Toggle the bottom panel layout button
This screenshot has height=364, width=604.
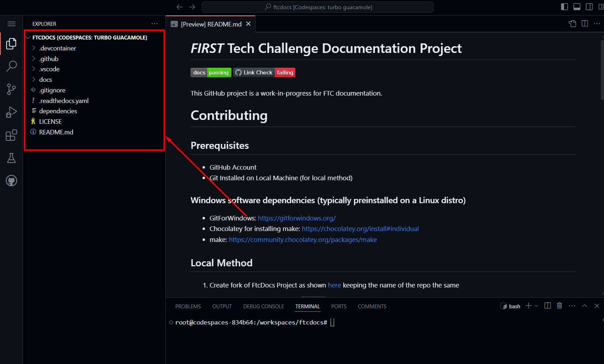click(577, 7)
